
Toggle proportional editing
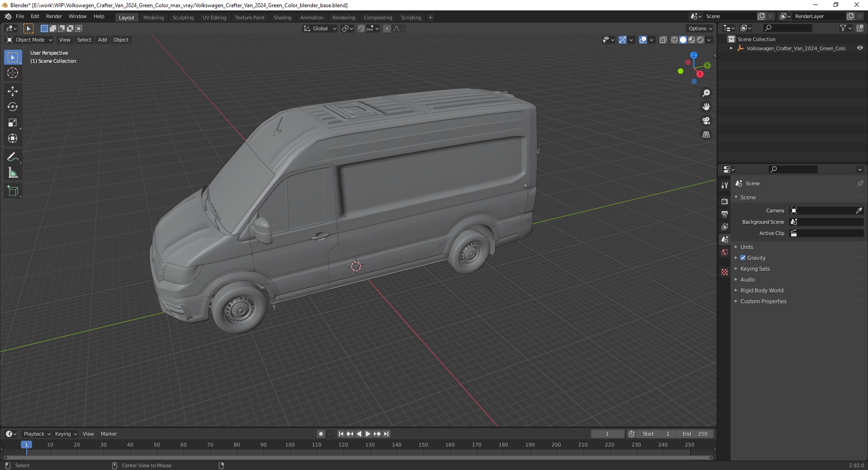point(387,28)
